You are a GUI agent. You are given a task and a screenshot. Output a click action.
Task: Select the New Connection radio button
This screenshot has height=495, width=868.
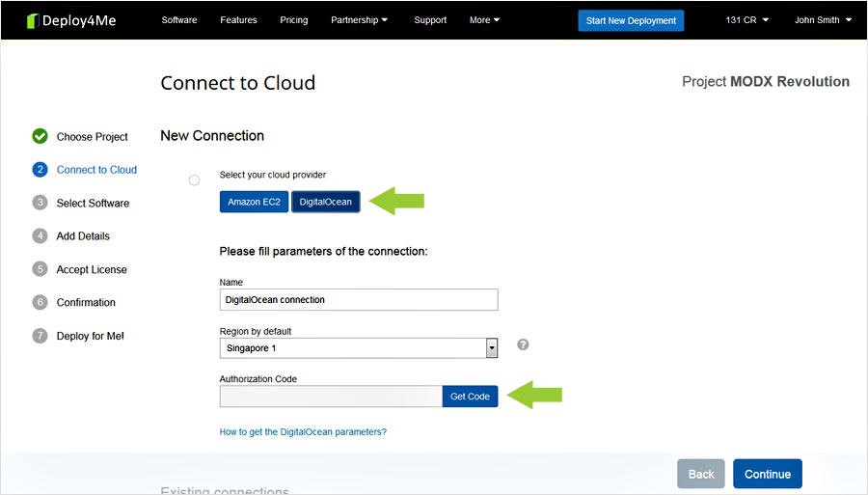[x=195, y=180]
